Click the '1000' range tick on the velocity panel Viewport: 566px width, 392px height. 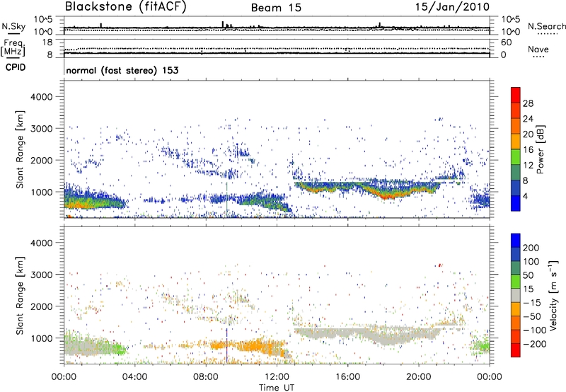[41, 338]
